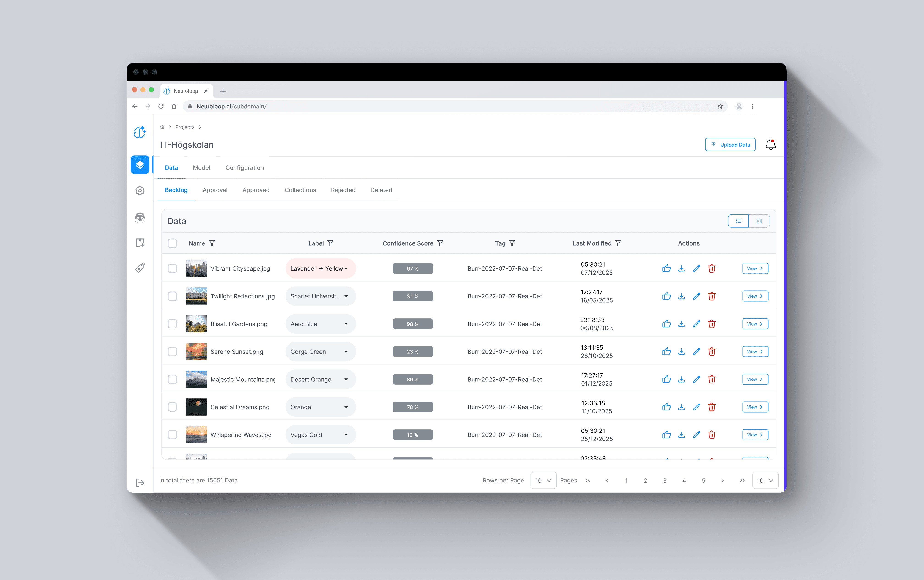Open the Serene Sunset.png thumbnail
The image size is (924, 580).
point(196,351)
